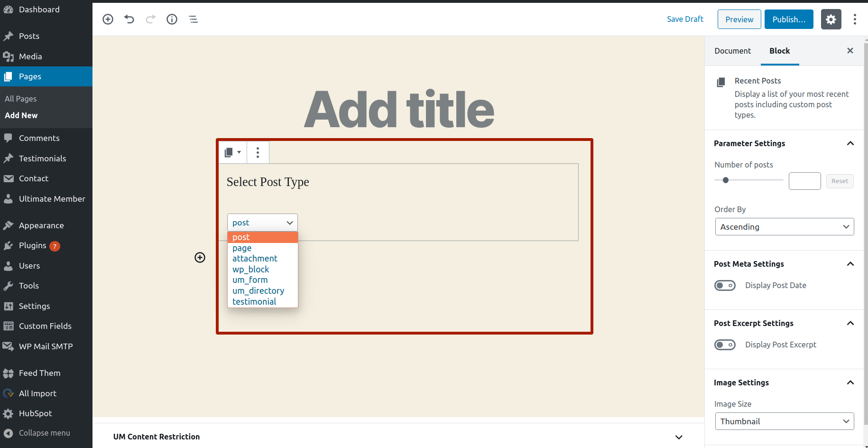Open Recent Posts block more options dots
Viewport: 868px width, 448px height.
[258, 152]
